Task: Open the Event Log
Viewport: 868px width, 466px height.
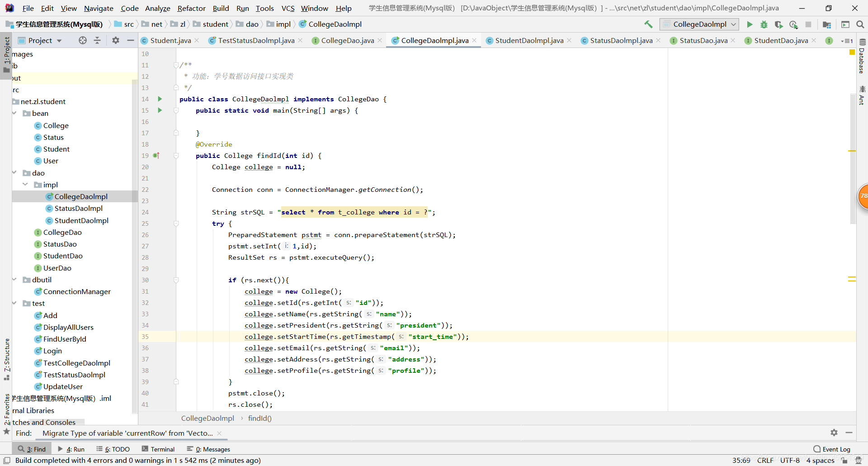Action: (832, 449)
